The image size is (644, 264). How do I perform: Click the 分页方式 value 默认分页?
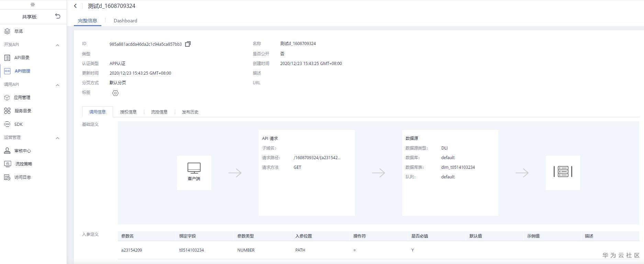pos(118,83)
